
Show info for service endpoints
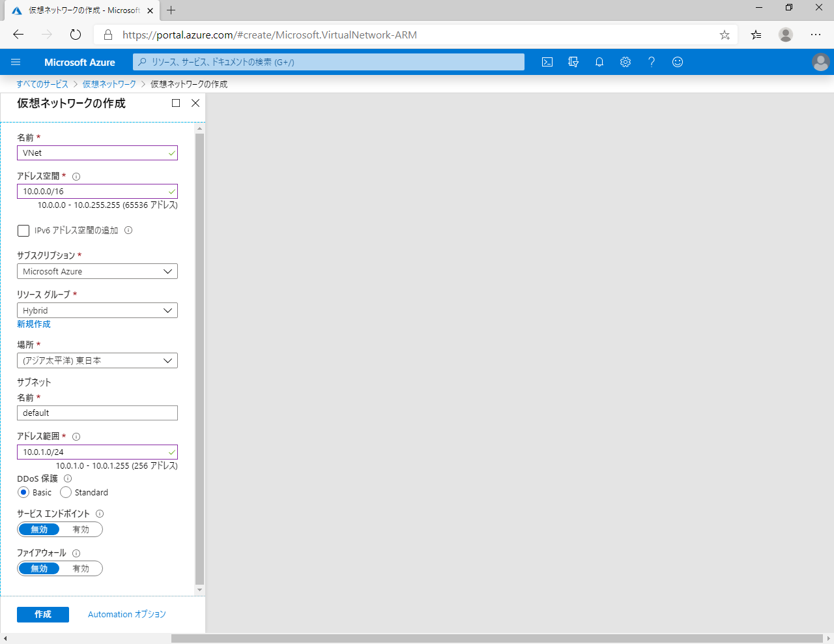point(100,514)
